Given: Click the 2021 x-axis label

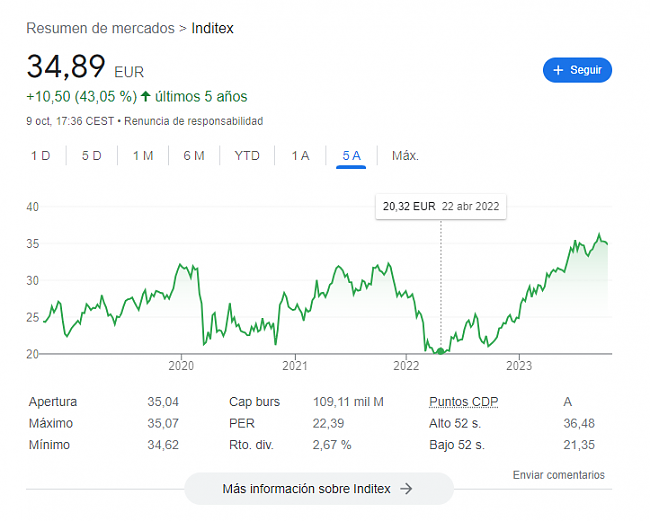Looking at the screenshot, I should [x=295, y=366].
